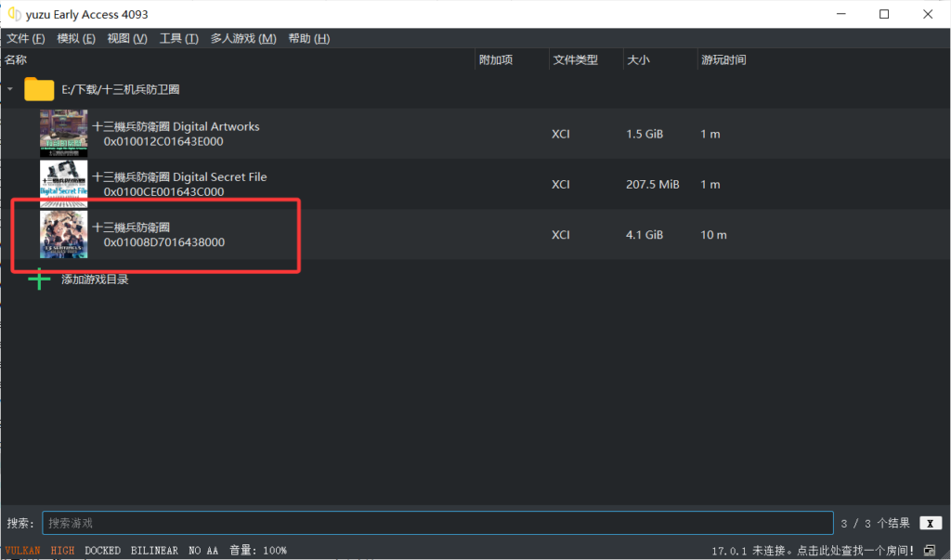Click XCI file type of Digital Secret File row
951x560 pixels.
coord(560,185)
